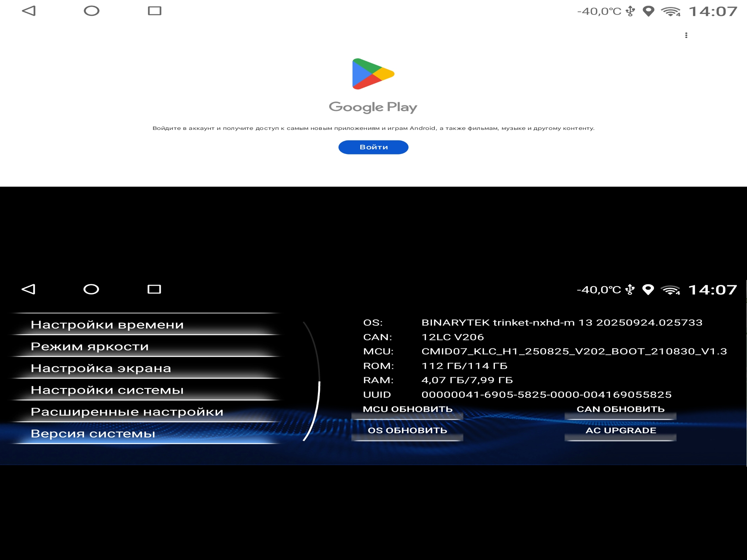Tap the back arrow in the lower navigation bar
The image size is (747, 560).
click(x=28, y=289)
